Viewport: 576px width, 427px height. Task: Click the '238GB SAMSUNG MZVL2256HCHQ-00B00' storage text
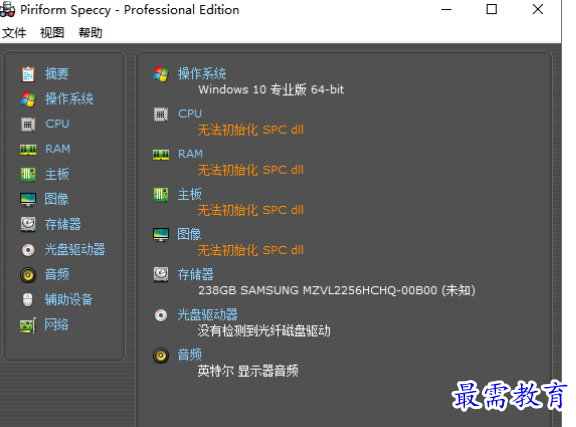tap(318, 290)
